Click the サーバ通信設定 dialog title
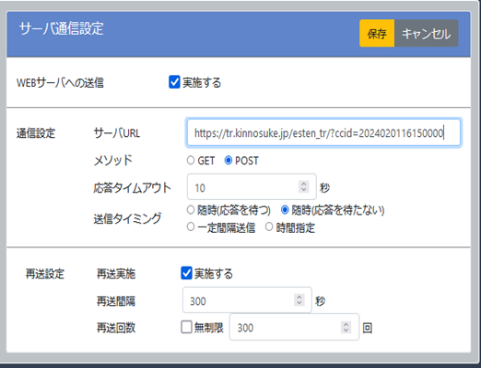The image size is (481, 368). click(61, 29)
